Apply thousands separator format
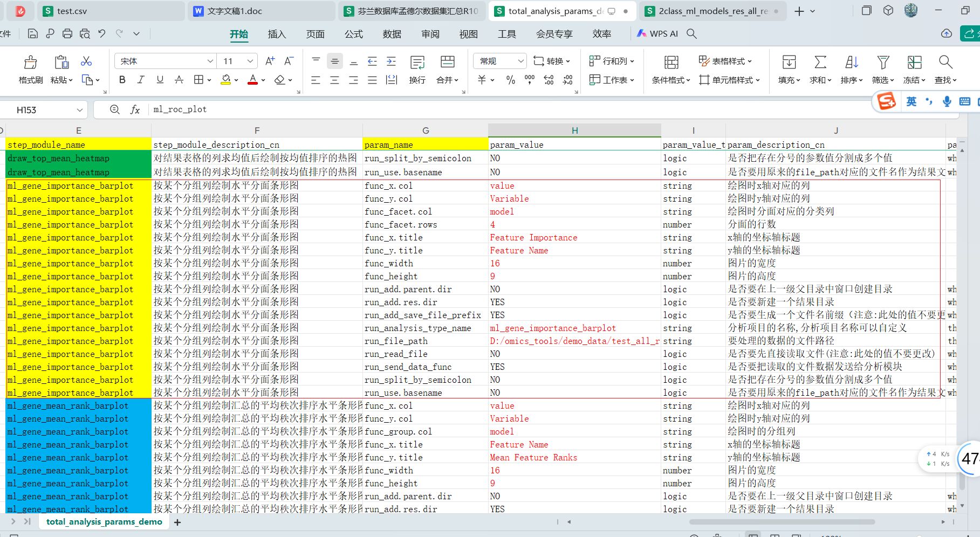Screen dimensions: 980x537 click(530, 80)
